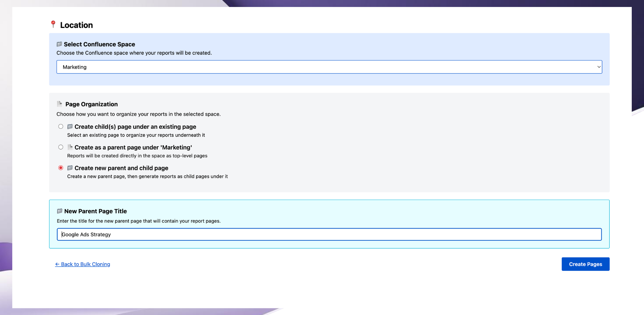Click the Location heading text

pos(77,25)
